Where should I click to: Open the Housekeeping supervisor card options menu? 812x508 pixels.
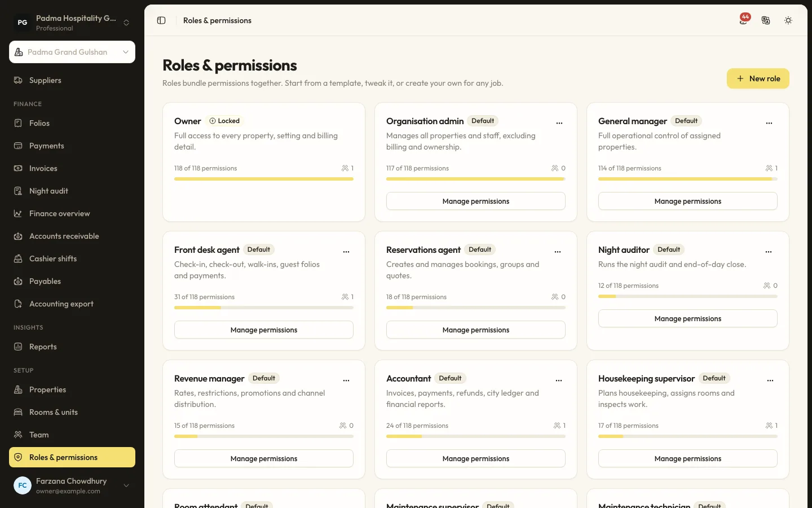pos(770,380)
